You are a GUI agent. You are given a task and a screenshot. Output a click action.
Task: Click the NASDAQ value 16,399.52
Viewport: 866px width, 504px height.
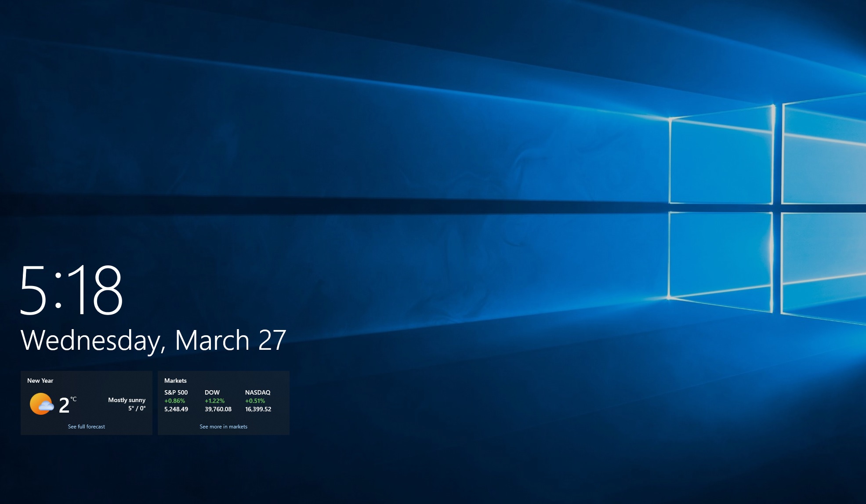coord(258,409)
